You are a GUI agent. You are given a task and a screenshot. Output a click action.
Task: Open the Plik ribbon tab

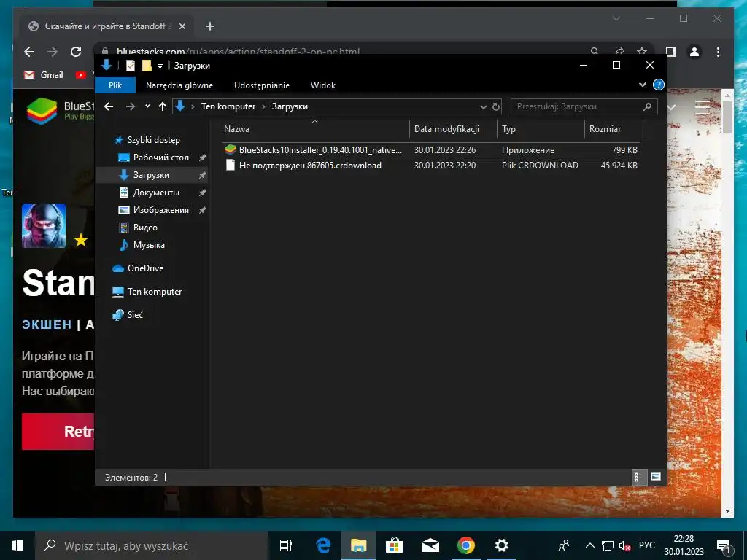tap(115, 85)
